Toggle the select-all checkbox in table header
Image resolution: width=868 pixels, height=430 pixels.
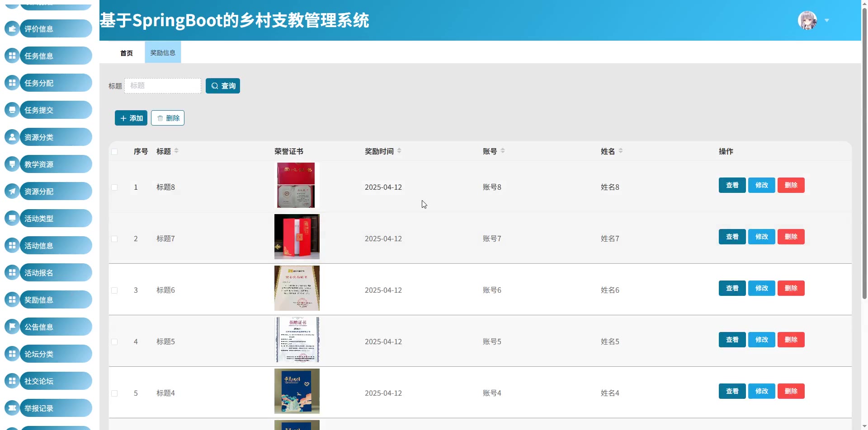click(114, 152)
